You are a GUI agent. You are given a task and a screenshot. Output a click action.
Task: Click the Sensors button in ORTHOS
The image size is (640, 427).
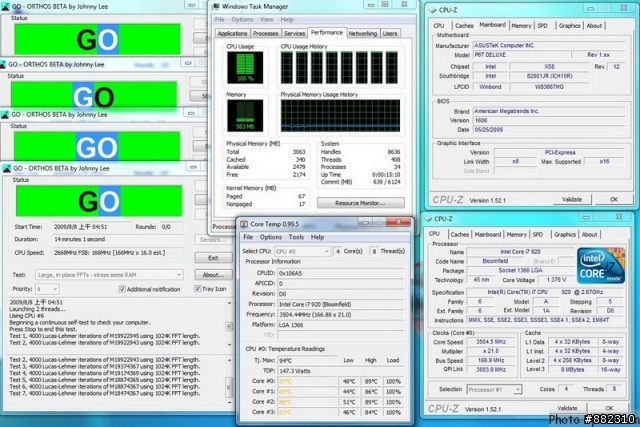pos(213,240)
